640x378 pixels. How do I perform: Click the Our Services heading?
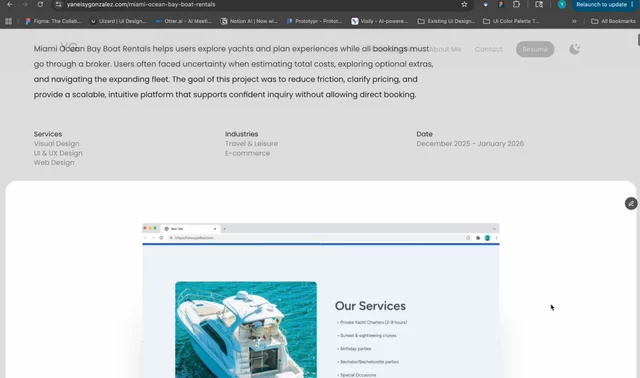point(370,306)
